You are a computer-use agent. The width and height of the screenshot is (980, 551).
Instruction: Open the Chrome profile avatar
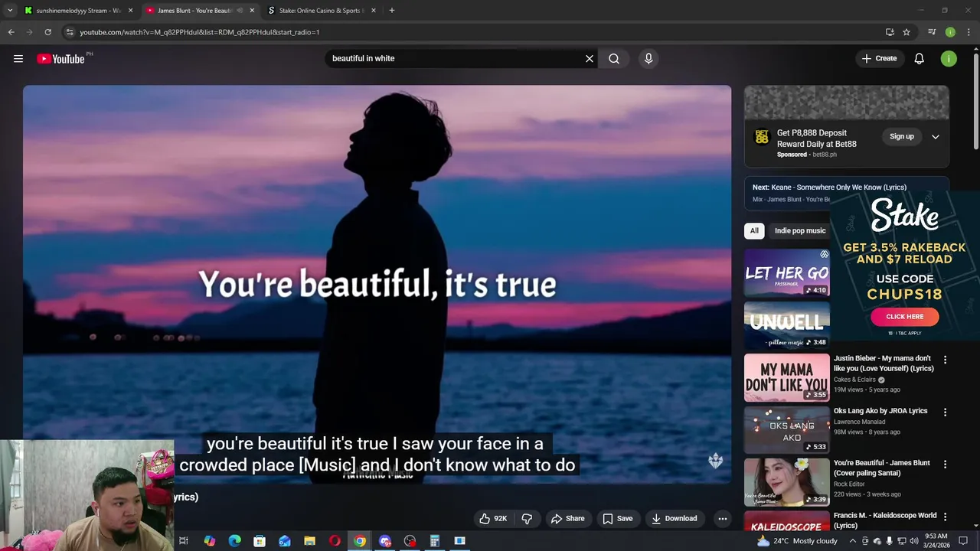click(950, 32)
